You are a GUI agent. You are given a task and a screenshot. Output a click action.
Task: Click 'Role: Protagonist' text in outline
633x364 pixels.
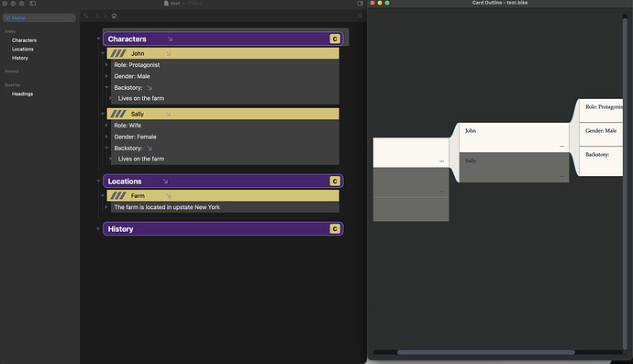point(137,65)
